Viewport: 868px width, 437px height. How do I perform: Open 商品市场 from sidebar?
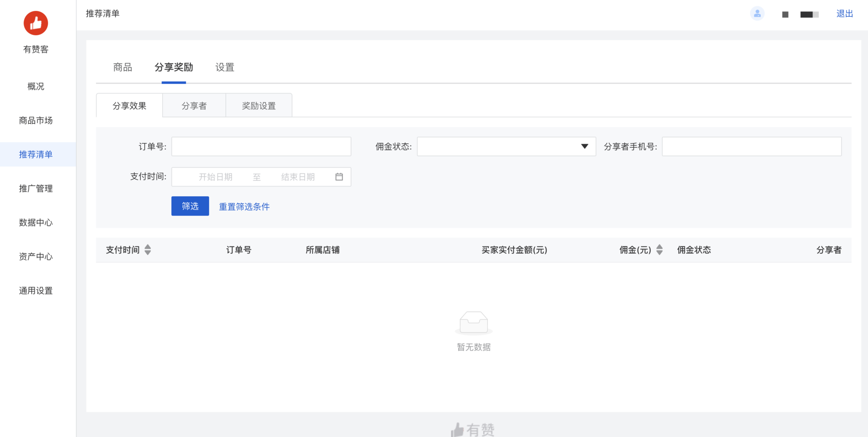tap(36, 120)
